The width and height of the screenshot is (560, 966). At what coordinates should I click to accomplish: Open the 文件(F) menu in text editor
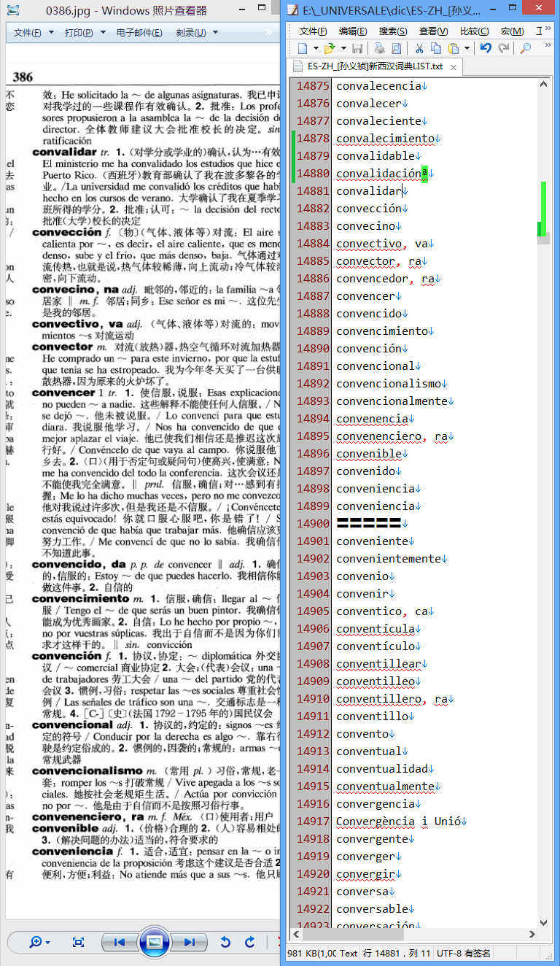313,31
